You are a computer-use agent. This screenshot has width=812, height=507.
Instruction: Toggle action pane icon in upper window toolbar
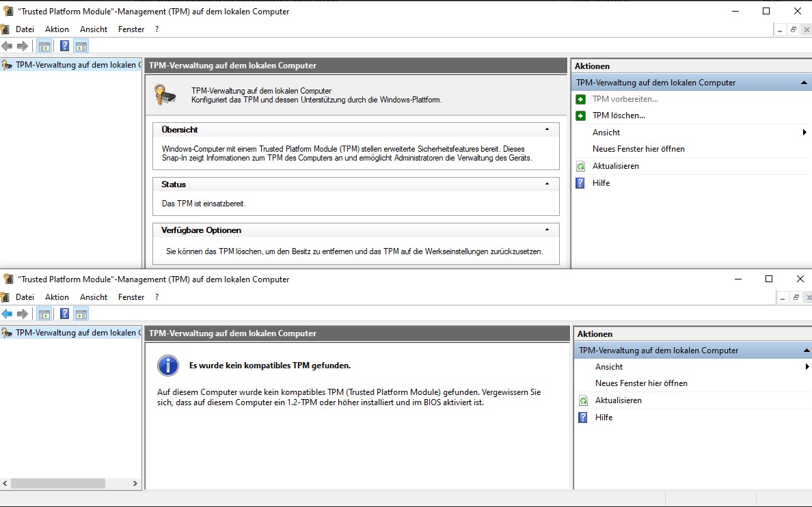tap(81, 46)
